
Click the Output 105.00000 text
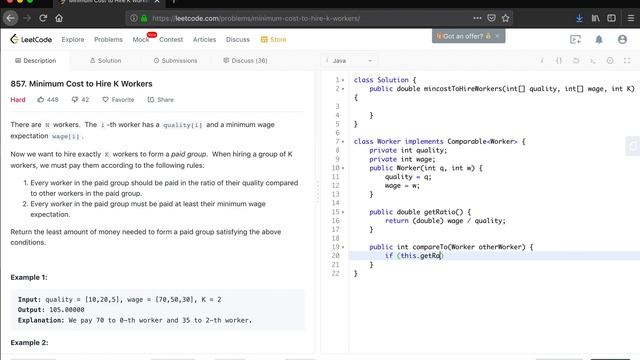coord(51,310)
